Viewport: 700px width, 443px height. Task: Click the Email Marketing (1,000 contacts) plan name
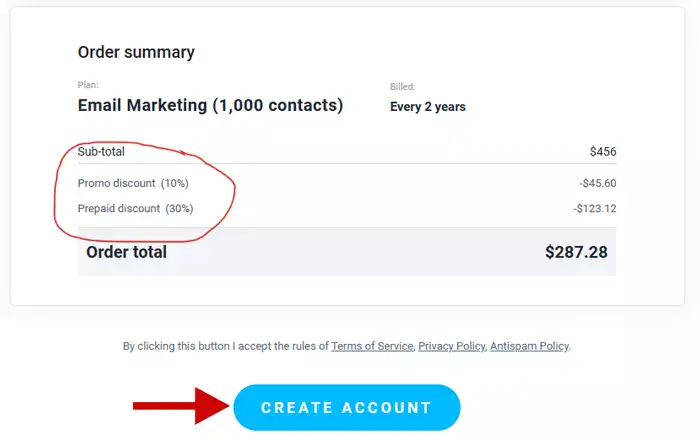click(210, 105)
